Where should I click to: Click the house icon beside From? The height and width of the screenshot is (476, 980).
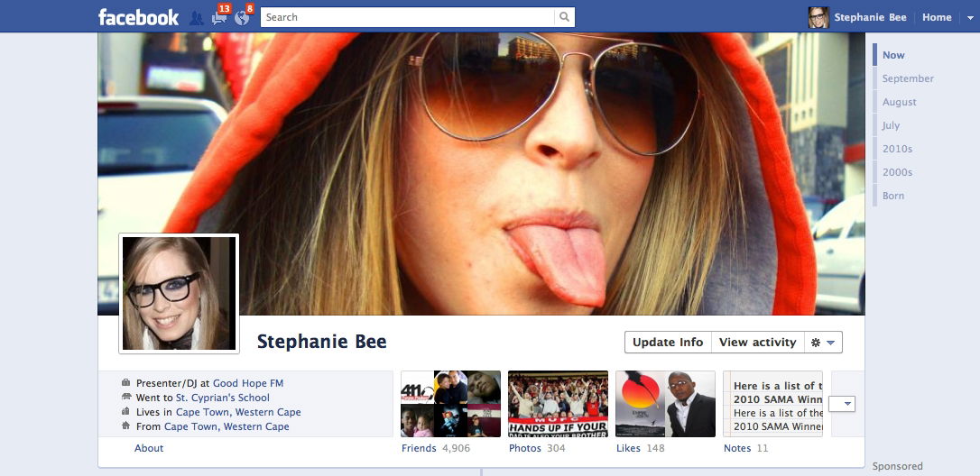[x=126, y=426]
